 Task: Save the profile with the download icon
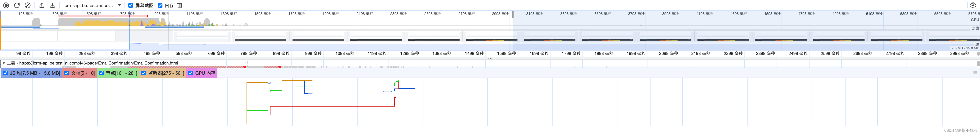coord(52,5)
